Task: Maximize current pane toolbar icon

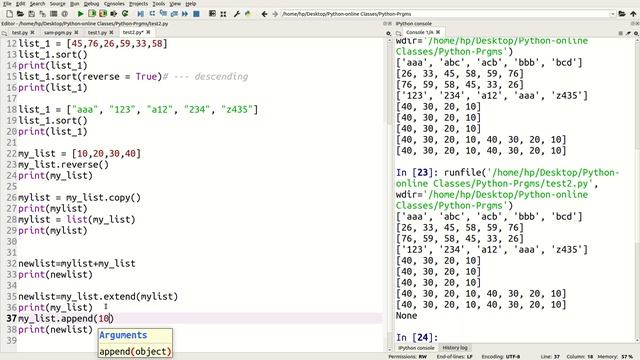Action: 212,14
